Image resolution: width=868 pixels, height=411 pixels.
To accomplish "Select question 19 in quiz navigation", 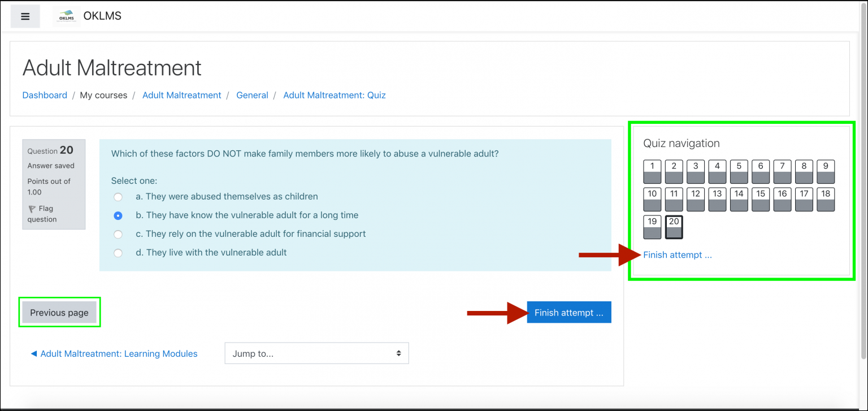I will [x=652, y=227].
